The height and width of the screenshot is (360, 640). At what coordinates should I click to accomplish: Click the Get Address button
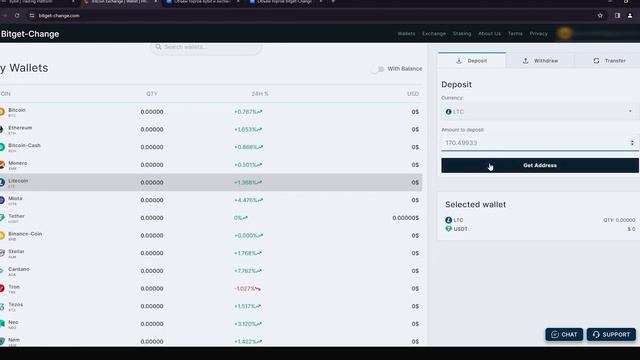(x=540, y=165)
